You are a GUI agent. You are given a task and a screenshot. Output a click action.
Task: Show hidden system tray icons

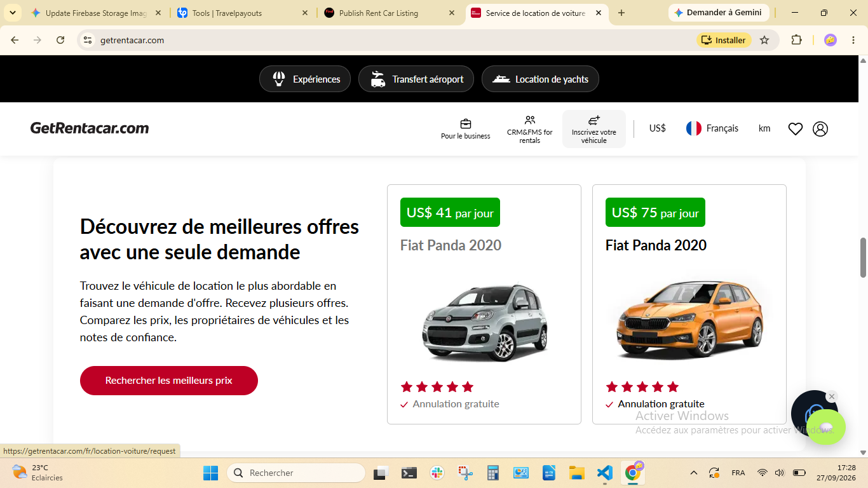[x=694, y=473]
